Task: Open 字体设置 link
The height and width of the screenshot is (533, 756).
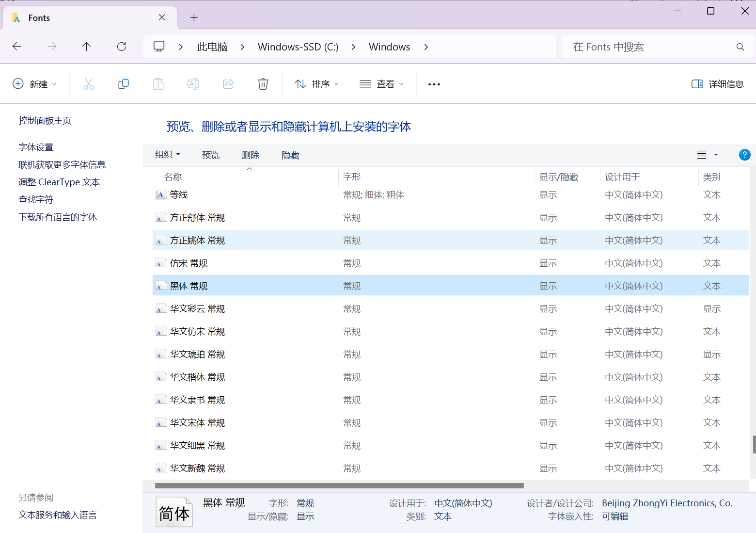Action: tap(36, 147)
